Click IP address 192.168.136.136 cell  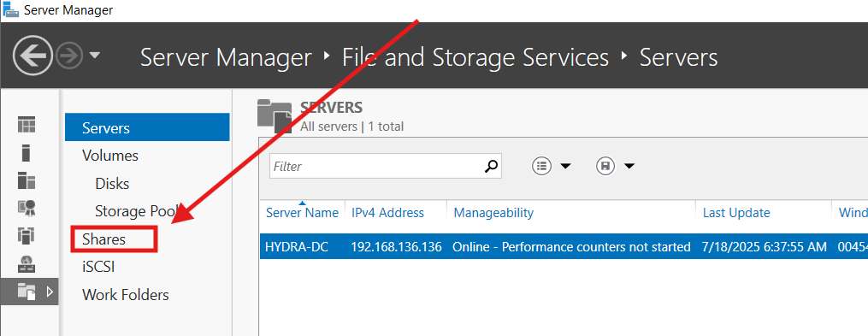(396, 247)
